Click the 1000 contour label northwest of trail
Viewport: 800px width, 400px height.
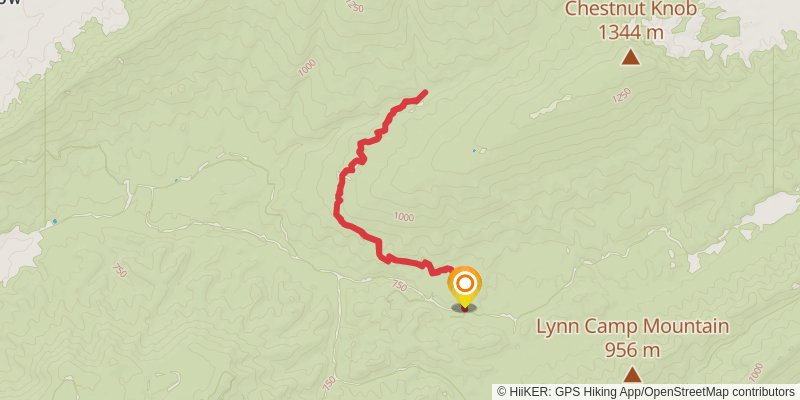307,68
